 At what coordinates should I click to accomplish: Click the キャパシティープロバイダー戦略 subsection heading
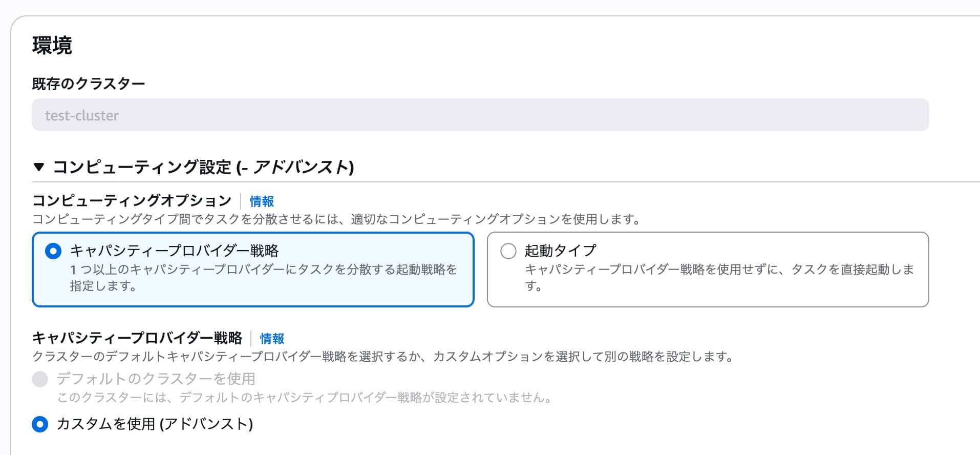[138, 338]
